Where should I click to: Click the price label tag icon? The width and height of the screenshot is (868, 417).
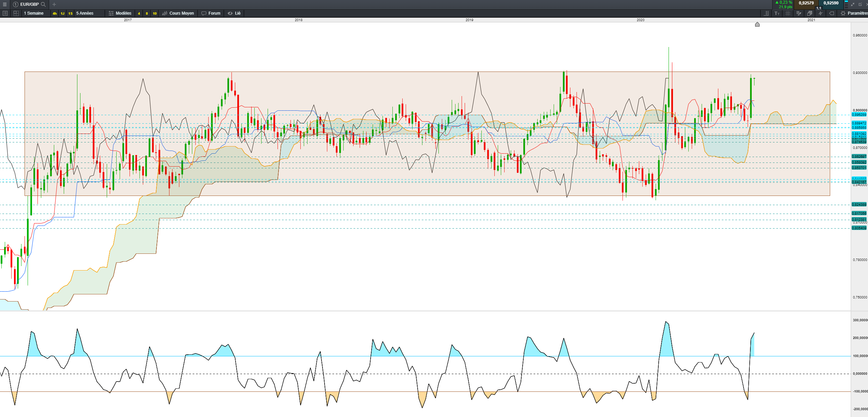(832, 13)
